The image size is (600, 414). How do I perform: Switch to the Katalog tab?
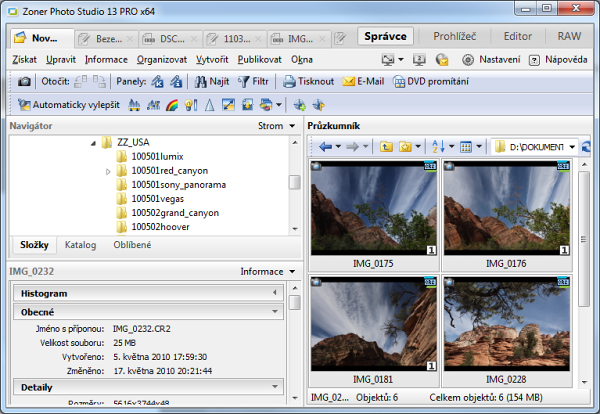(x=80, y=245)
